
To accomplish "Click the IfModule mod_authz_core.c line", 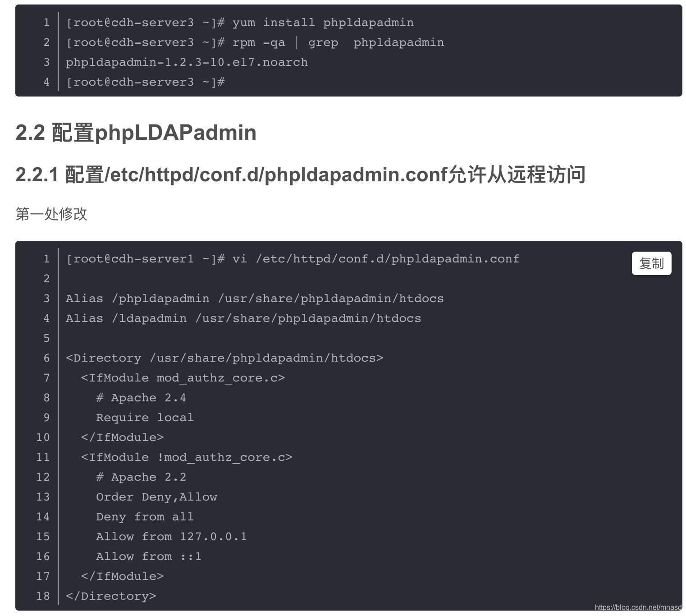I will (183, 378).
